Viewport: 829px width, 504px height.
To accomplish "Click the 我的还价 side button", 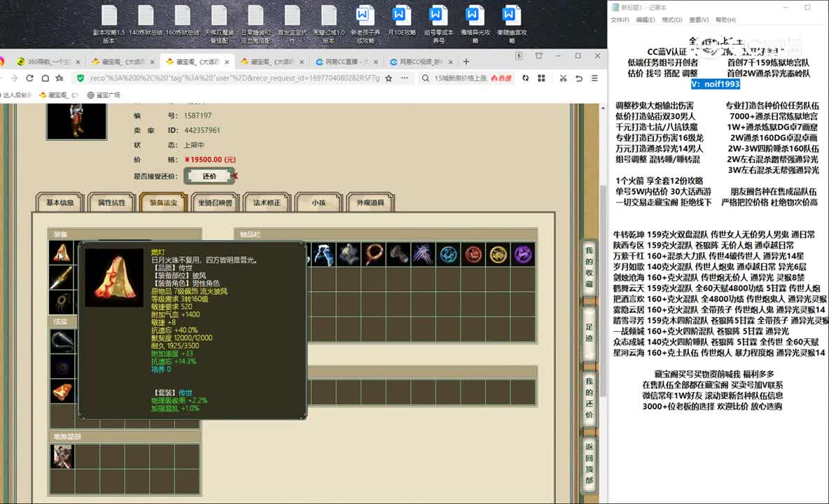I will point(589,398).
